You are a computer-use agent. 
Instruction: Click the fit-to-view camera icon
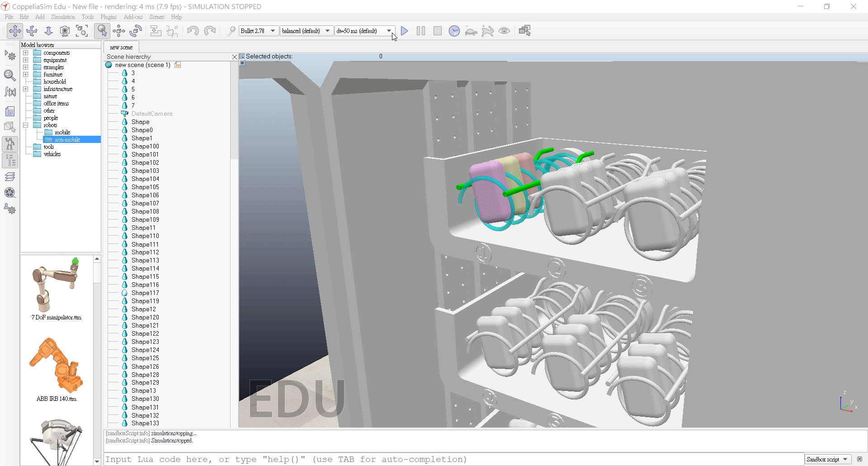82,31
